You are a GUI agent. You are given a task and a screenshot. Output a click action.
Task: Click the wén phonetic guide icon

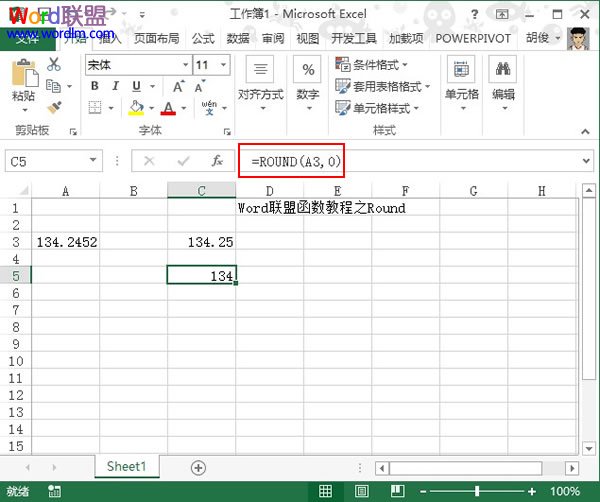pyautogui.click(x=209, y=108)
